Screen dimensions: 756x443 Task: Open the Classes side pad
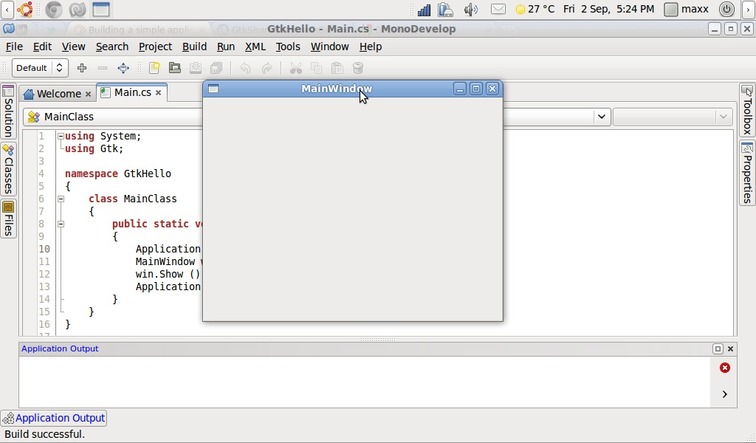click(8, 169)
